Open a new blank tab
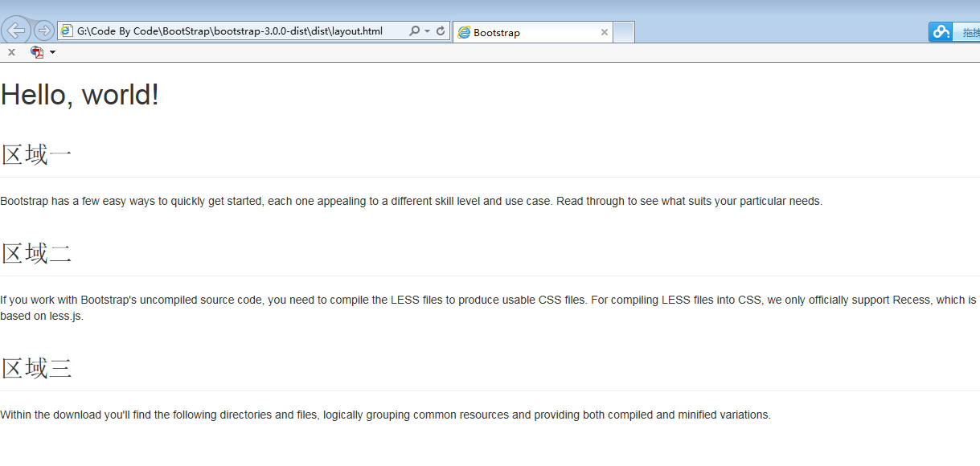Viewport: 980px width, 466px height. pos(624,33)
